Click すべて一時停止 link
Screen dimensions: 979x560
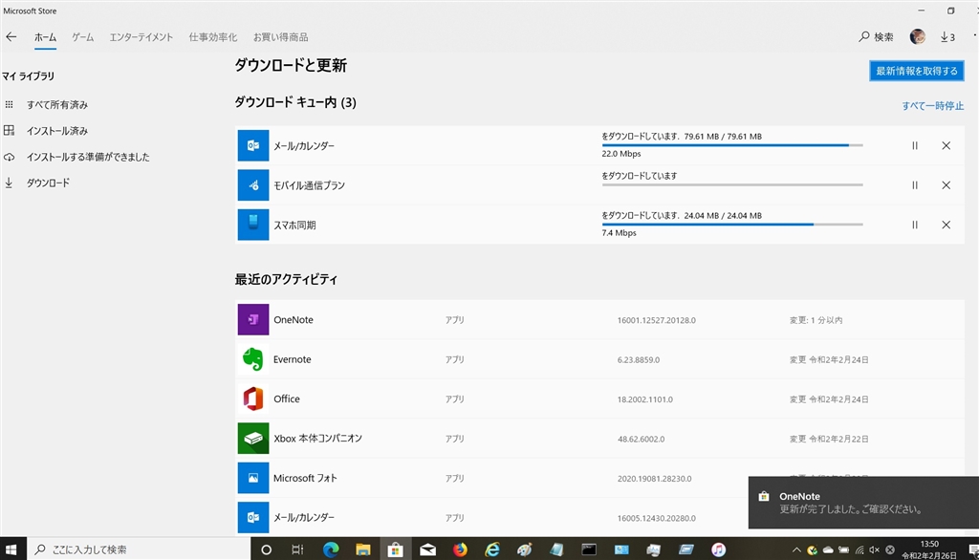(x=932, y=106)
